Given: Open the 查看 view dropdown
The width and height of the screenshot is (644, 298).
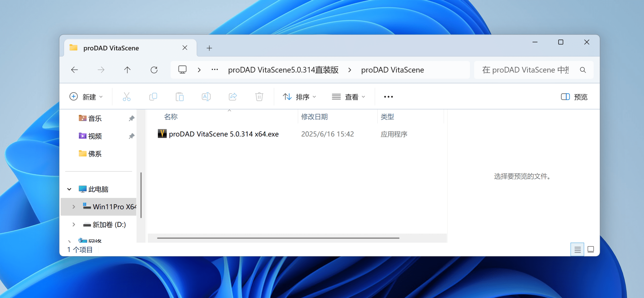Looking at the screenshot, I should [x=348, y=97].
